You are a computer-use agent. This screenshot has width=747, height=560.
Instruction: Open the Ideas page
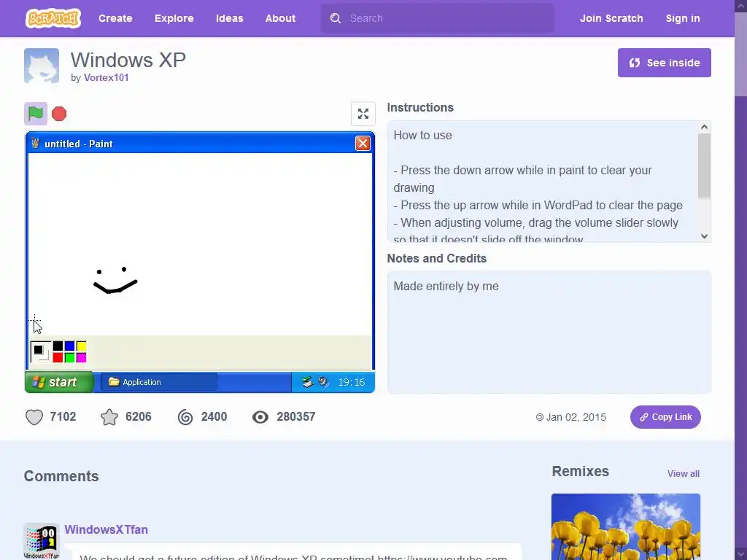[x=230, y=18]
